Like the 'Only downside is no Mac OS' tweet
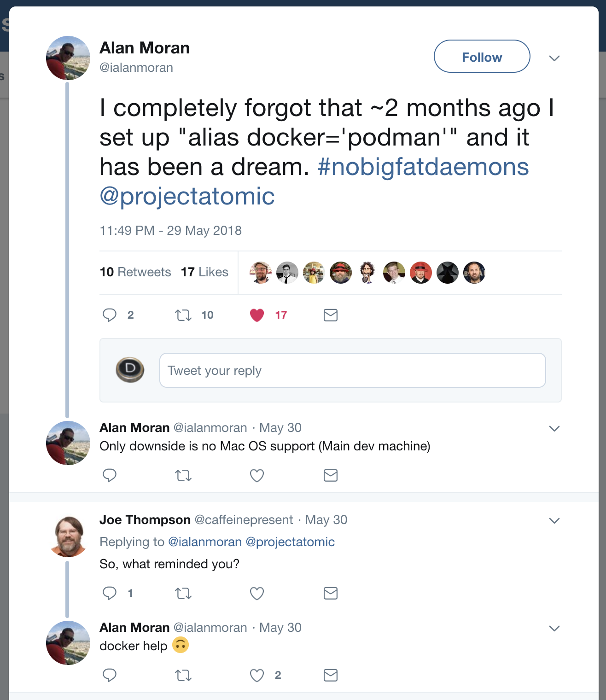 coord(257,475)
